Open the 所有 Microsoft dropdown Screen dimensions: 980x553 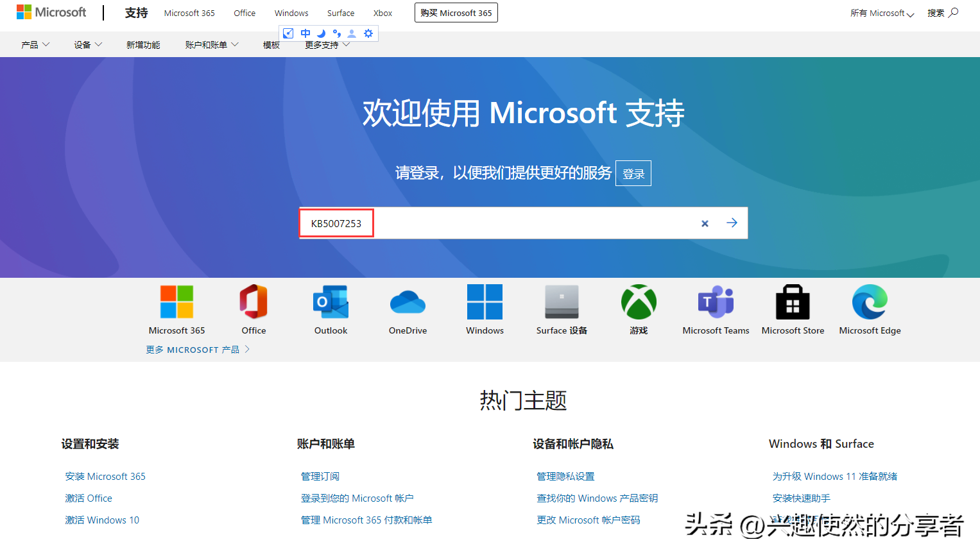point(882,13)
